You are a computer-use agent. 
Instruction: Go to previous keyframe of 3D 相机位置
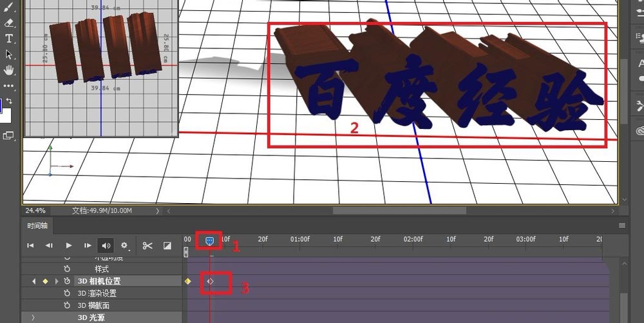pyautogui.click(x=33, y=281)
